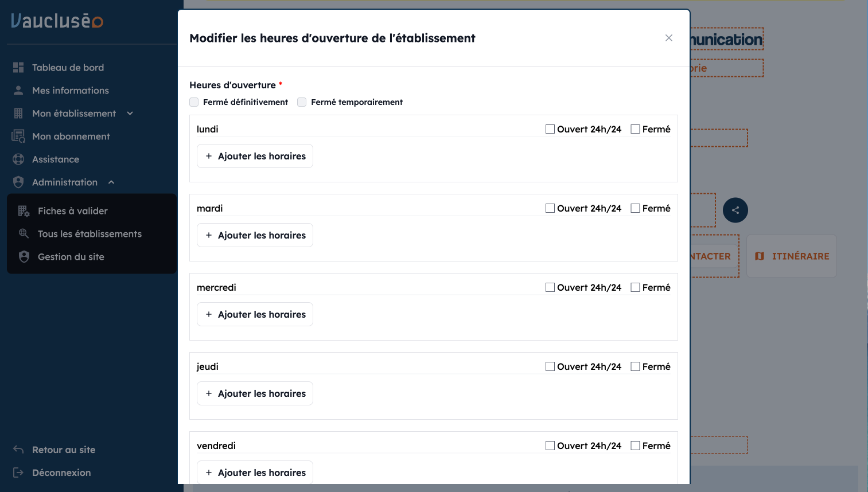Enable Fermé temporairement checkbox
This screenshot has width=868, height=492.
point(302,102)
